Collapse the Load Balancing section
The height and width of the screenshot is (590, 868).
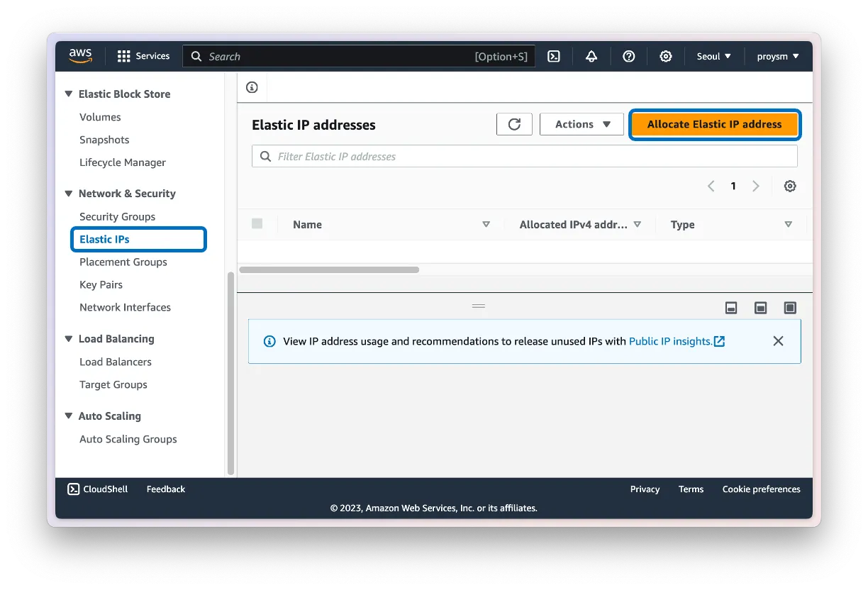pos(69,338)
